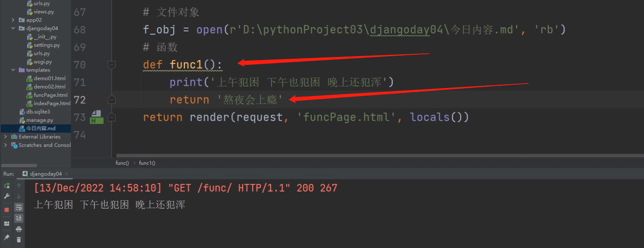Collapse the templates folder
644x248 pixels.
[14, 70]
